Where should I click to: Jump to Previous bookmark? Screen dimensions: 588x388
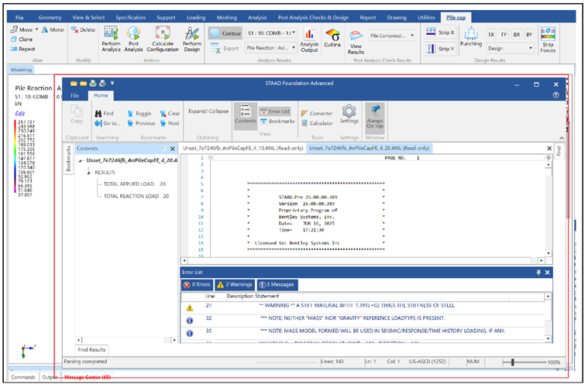(x=141, y=123)
